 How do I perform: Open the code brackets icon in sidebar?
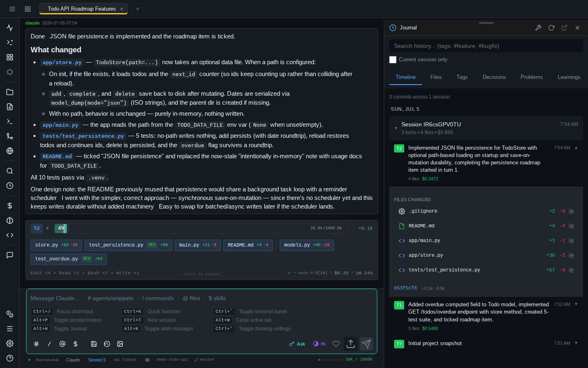click(10, 235)
